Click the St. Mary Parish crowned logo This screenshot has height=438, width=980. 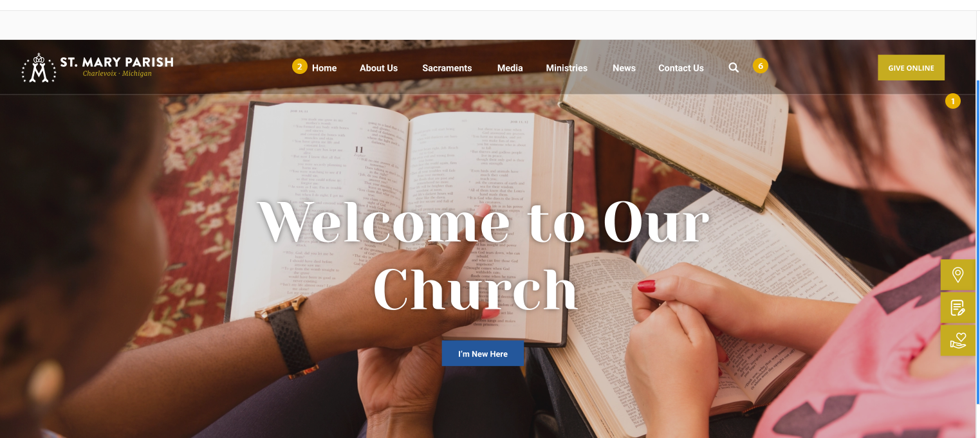click(39, 68)
